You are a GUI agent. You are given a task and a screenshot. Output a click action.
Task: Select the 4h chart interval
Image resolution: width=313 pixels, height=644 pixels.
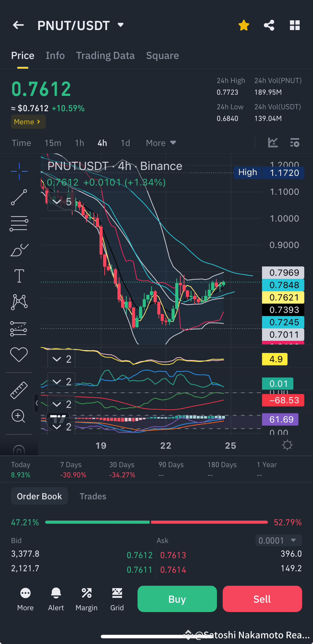102,143
